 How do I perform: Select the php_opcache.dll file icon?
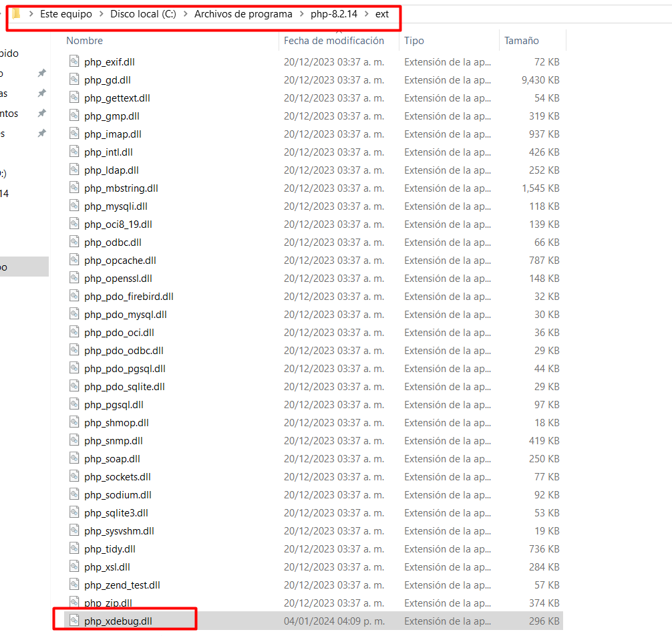pyautogui.click(x=74, y=260)
